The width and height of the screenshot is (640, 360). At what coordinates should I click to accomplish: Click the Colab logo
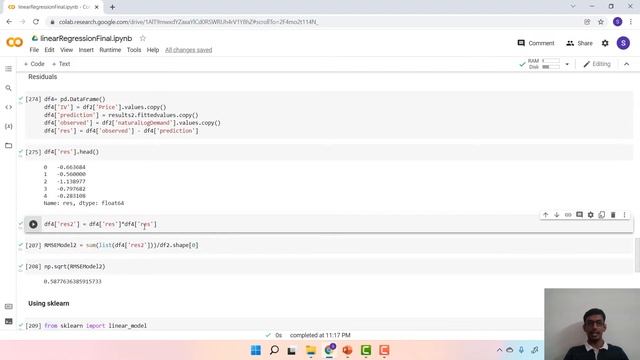click(15, 42)
